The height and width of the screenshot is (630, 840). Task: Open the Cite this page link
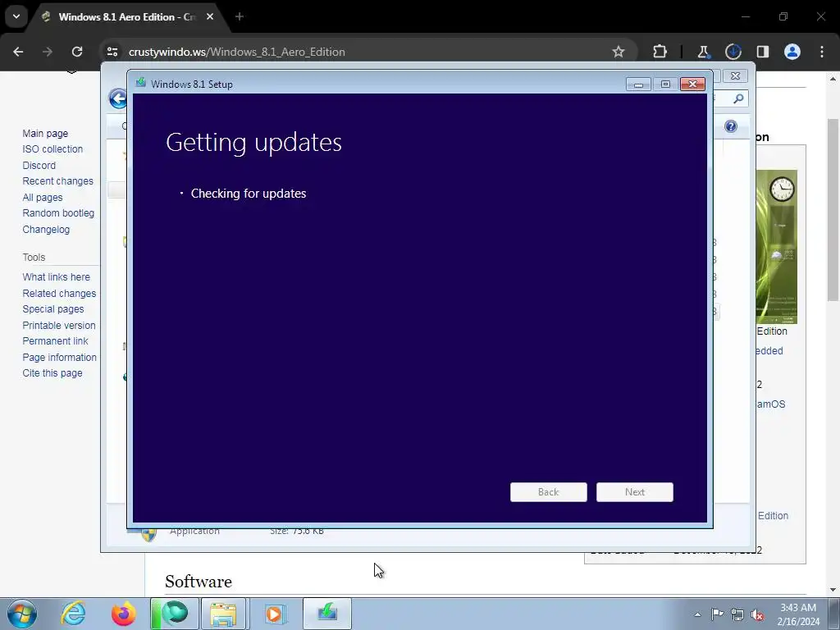(52, 373)
